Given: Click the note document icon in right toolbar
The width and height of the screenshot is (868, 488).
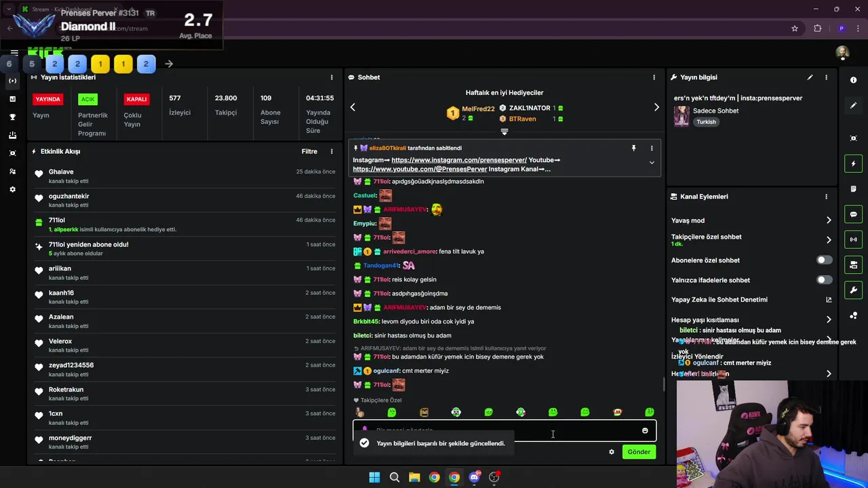Looking at the screenshot, I should point(853,188).
